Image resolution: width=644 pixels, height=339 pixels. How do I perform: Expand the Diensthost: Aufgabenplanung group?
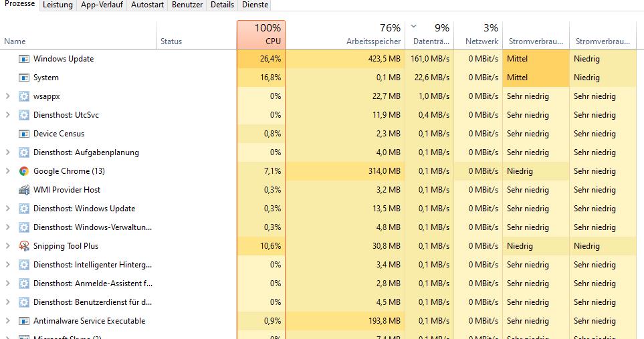(x=7, y=152)
